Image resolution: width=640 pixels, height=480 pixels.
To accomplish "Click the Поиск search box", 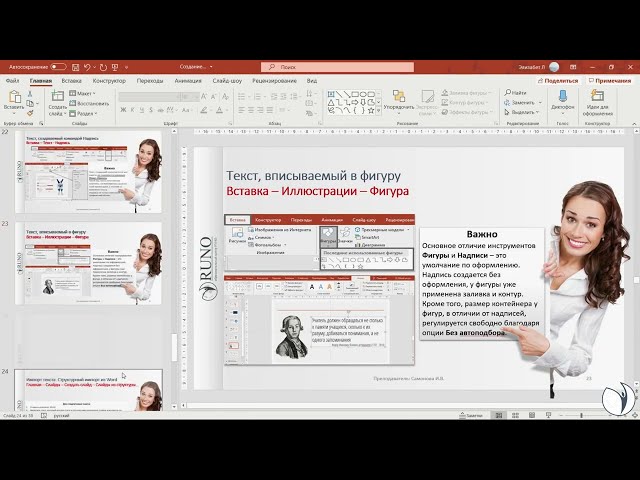I will pyautogui.click(x=338, y=67).
